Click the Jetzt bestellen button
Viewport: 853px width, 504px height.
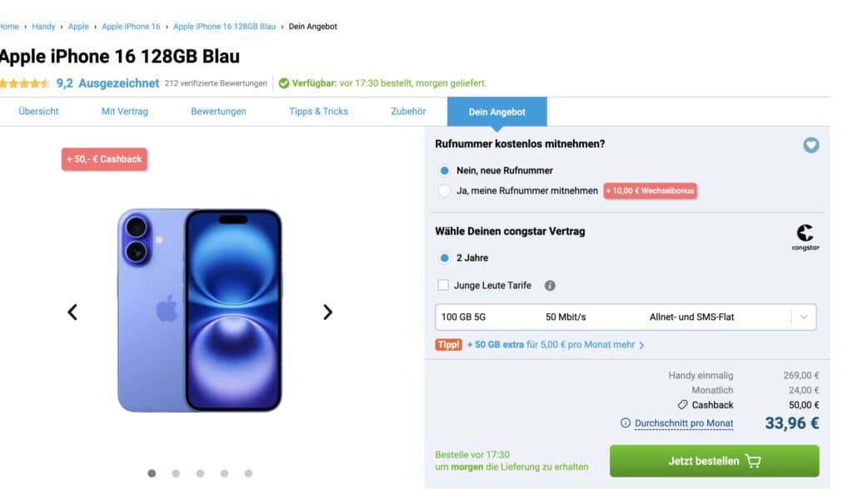[x=714, y=461]
